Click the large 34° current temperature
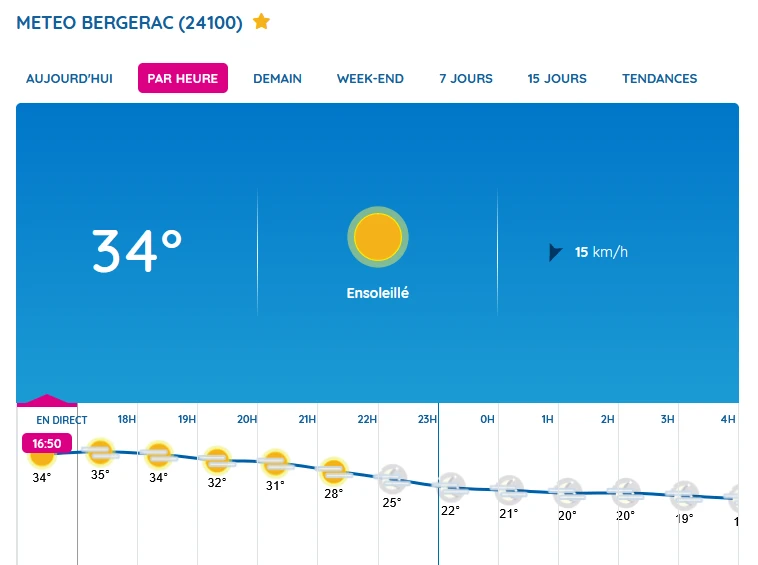 tap(137, 251)
